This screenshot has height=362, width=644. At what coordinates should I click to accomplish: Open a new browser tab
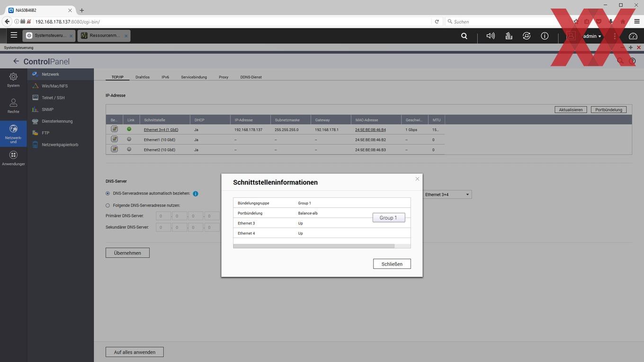[81, 10]
